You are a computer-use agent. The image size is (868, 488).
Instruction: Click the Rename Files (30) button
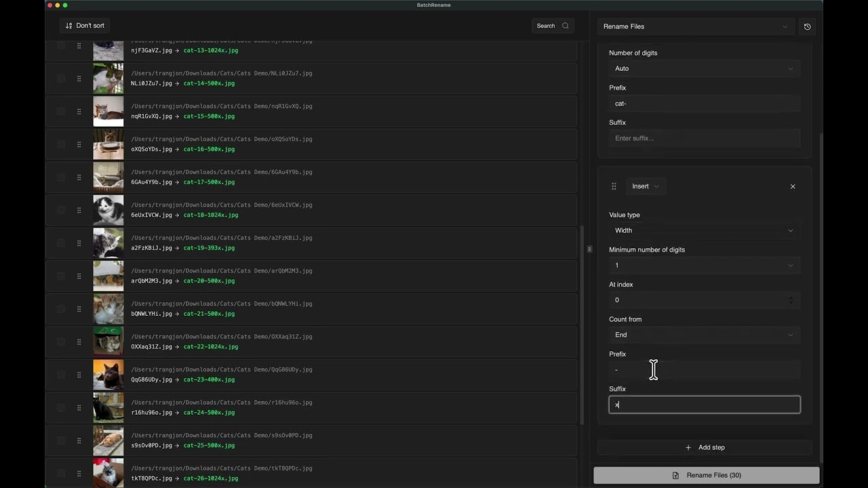pyautogui.click(x=707, y=475)
